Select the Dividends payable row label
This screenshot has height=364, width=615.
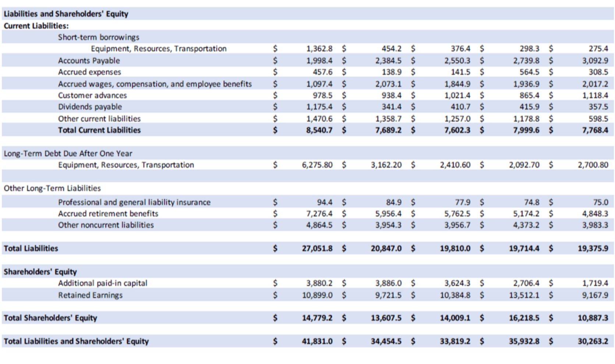tap(90, 107)
